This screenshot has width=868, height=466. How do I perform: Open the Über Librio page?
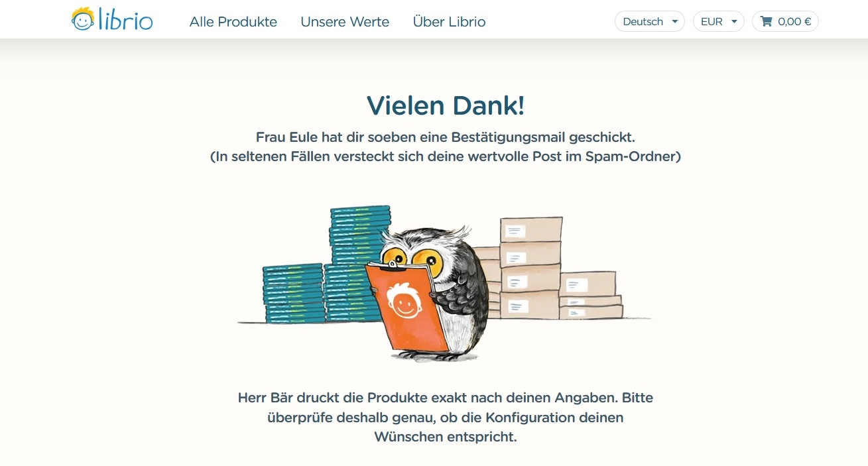[449, 21]
